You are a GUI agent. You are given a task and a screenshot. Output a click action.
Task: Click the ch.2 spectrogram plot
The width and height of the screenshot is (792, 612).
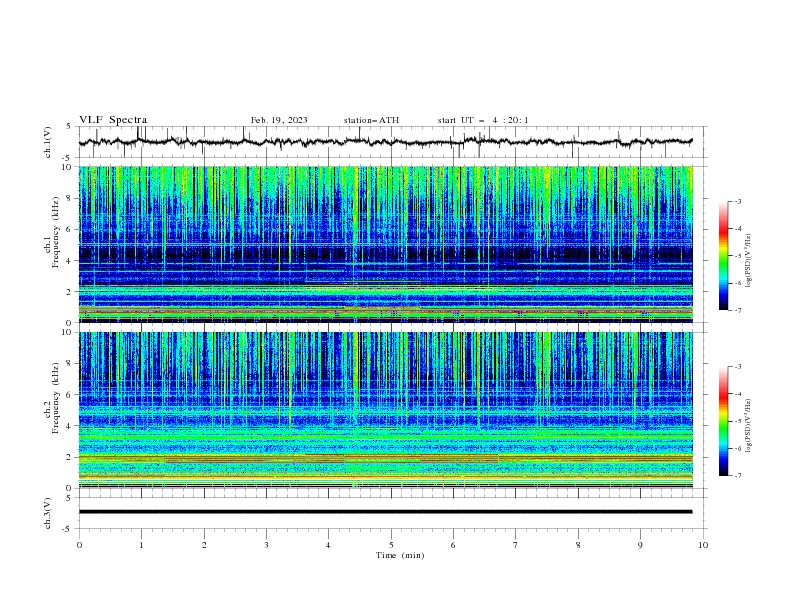tap(386, 410)
